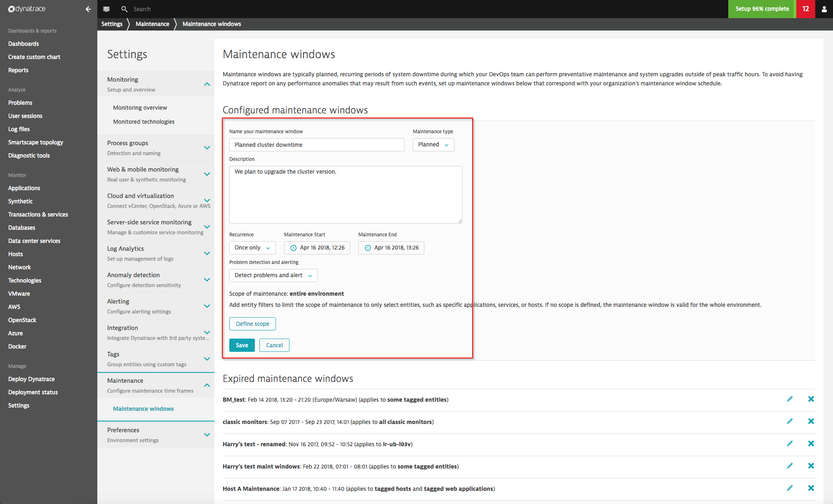Expand the Tags settings section
The image size is (833, 504).
click(x=207, y=359)
